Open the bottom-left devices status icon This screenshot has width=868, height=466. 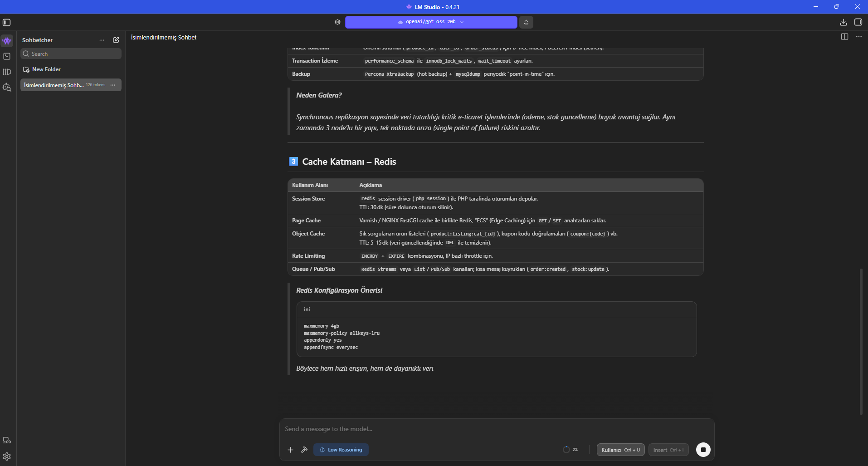[x=7, y=440]
